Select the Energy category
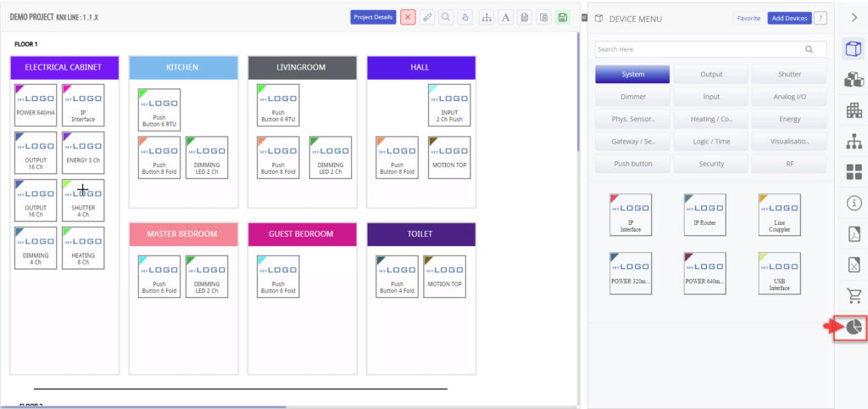The height and width of the screenshot is (409, 868). tap(789, 119)
